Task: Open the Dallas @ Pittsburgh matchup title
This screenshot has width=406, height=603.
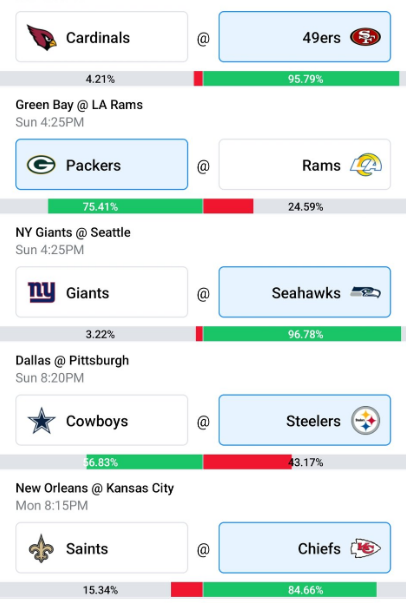Action: click(x=72, y=360)
